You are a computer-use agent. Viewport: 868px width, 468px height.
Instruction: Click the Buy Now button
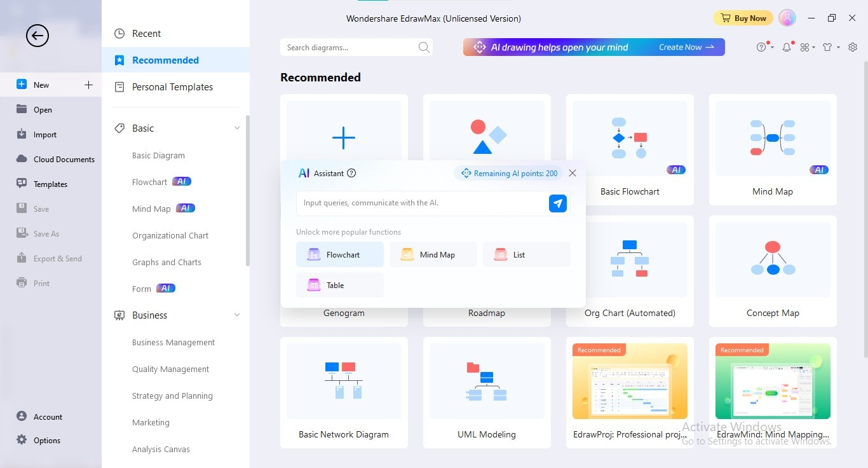point(743,18)
